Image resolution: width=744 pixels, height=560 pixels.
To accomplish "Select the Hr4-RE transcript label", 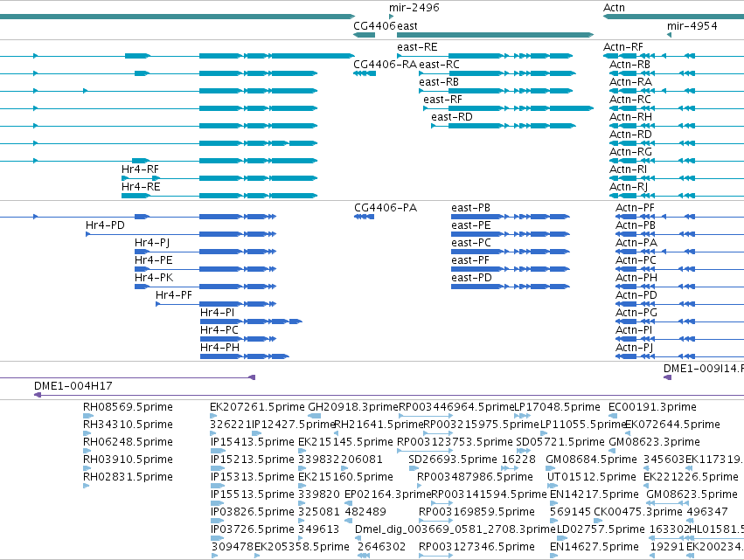I will (141, 187).
